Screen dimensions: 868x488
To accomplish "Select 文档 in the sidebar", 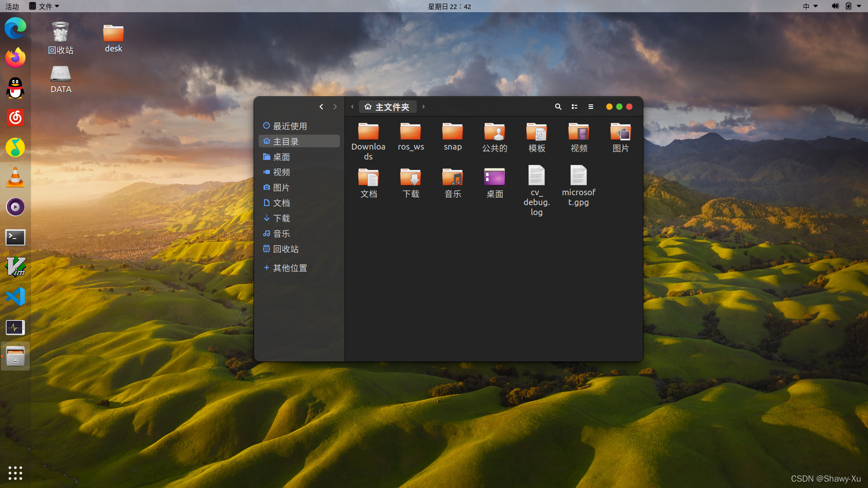I will point(299,202).
